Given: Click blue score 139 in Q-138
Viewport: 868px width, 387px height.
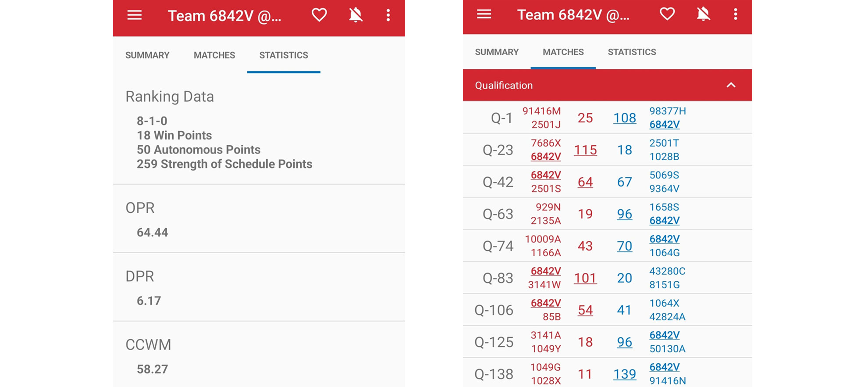Looking at the screenshot, I should (624, 374).
